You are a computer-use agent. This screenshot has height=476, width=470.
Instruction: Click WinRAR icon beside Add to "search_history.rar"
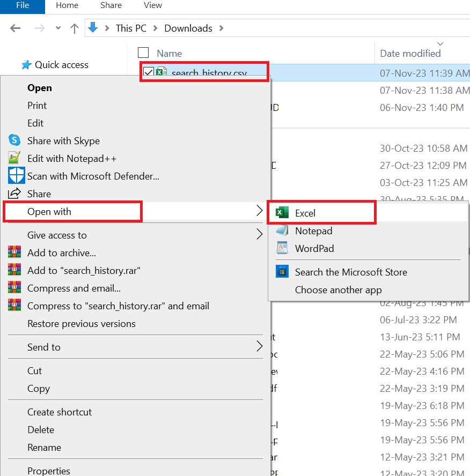click(14, 270)
